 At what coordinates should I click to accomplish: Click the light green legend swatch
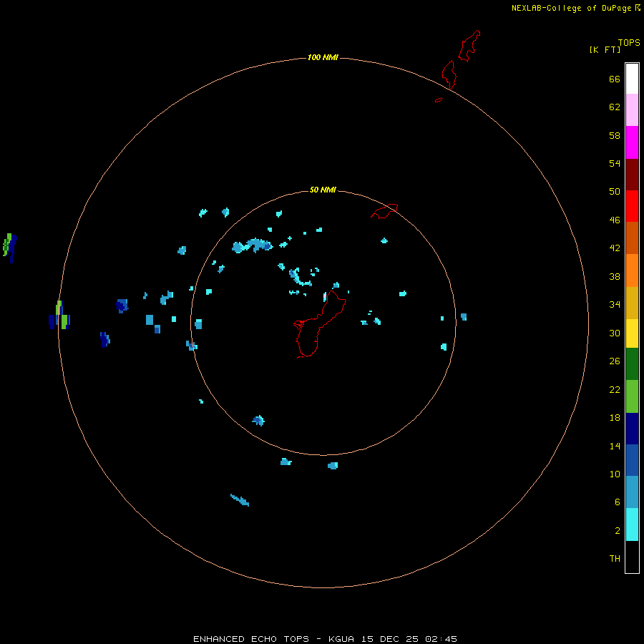632,396
